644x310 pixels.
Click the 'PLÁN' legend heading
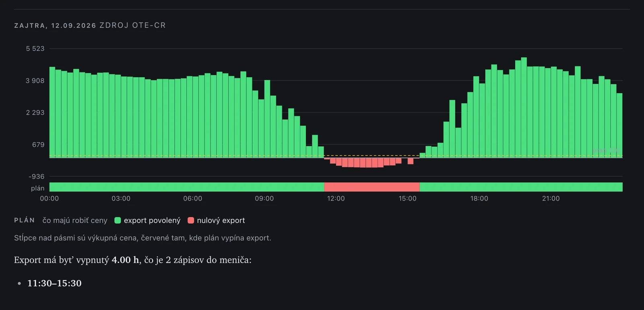click(25, 220)
